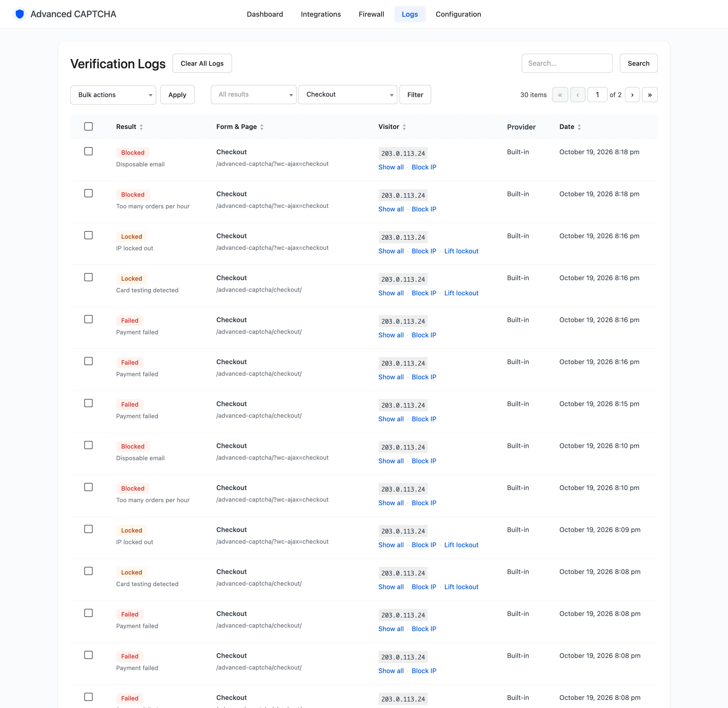Image resolution: width=728 pixels, height=708 pixels.
Task: Open the Integrations tab
Action: point(321,14)
